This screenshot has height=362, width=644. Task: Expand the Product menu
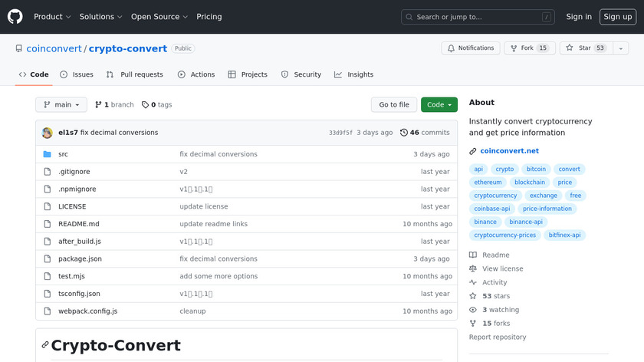pos(52,17)
